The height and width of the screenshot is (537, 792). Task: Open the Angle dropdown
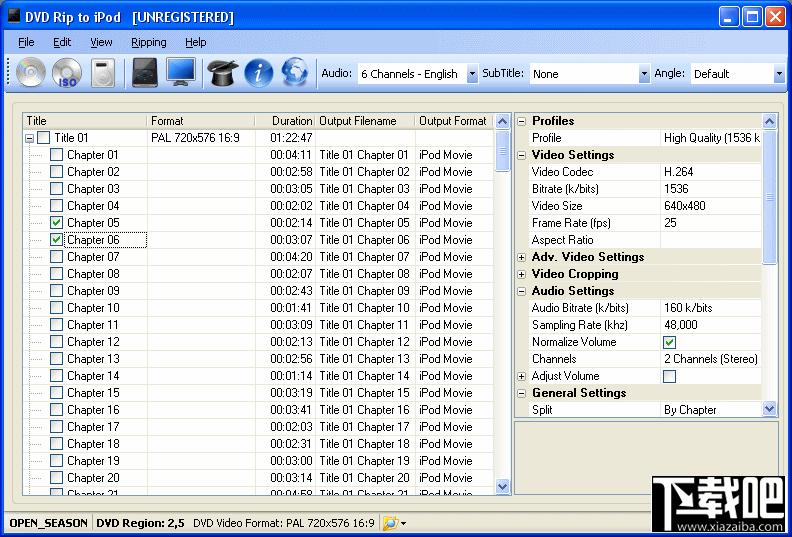(779, 74)
